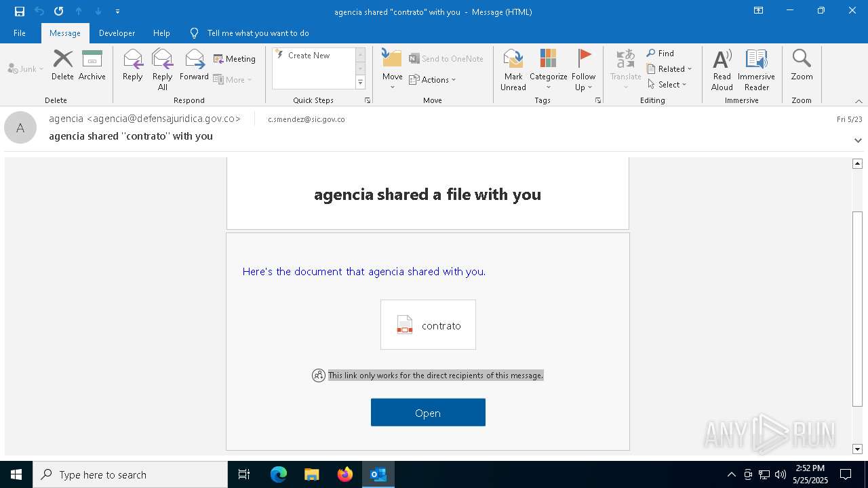Open the Move folder dropdown
The image size is (868, 488).
coord(392,70)
